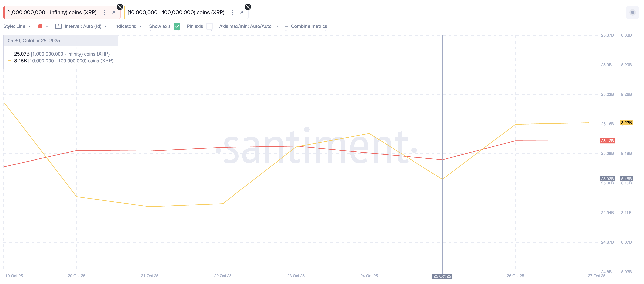Click the circled X above the first metric card
The width and height of the screenshot is (644, 284).
(120, 7)
